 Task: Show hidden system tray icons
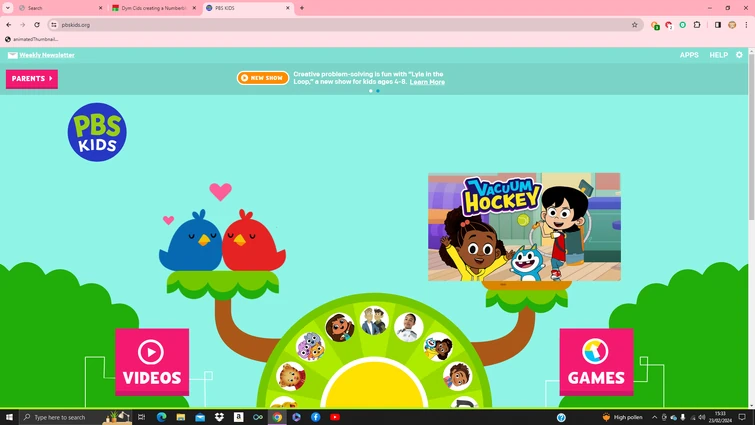(x=654, y=417)
